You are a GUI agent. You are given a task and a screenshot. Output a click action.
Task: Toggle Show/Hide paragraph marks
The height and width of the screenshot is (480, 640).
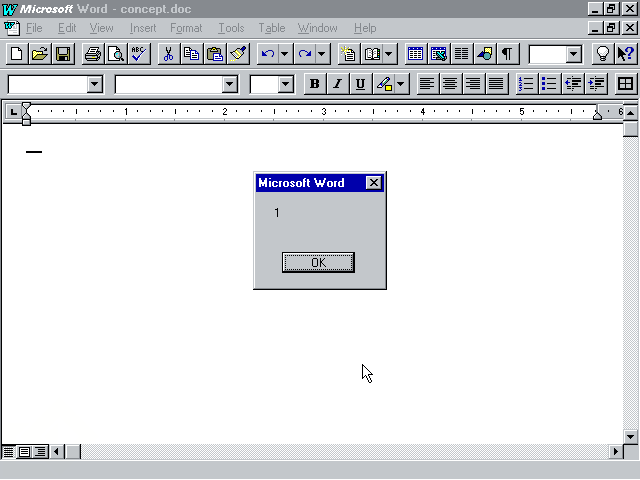(507, 54)
